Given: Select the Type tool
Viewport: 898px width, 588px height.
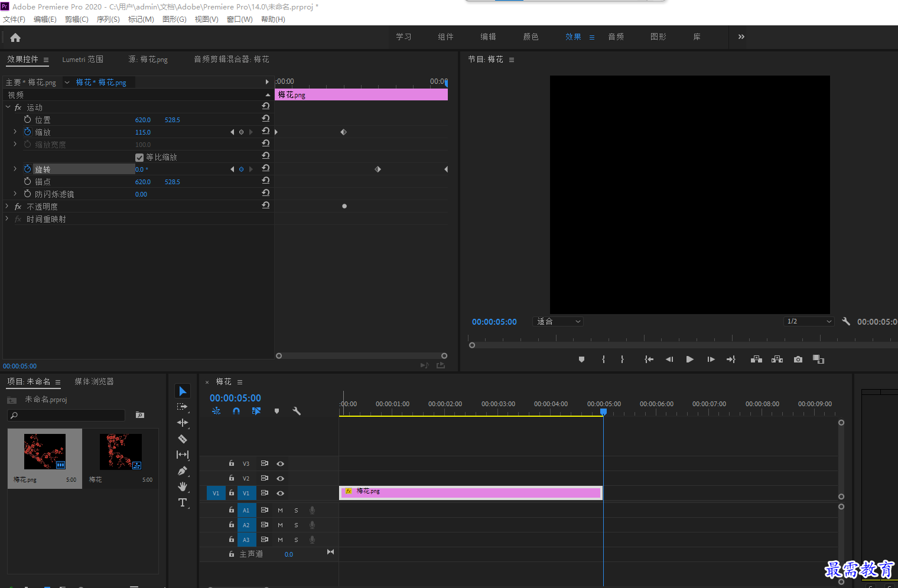Looking at the screenshot, I should point(183,502).
